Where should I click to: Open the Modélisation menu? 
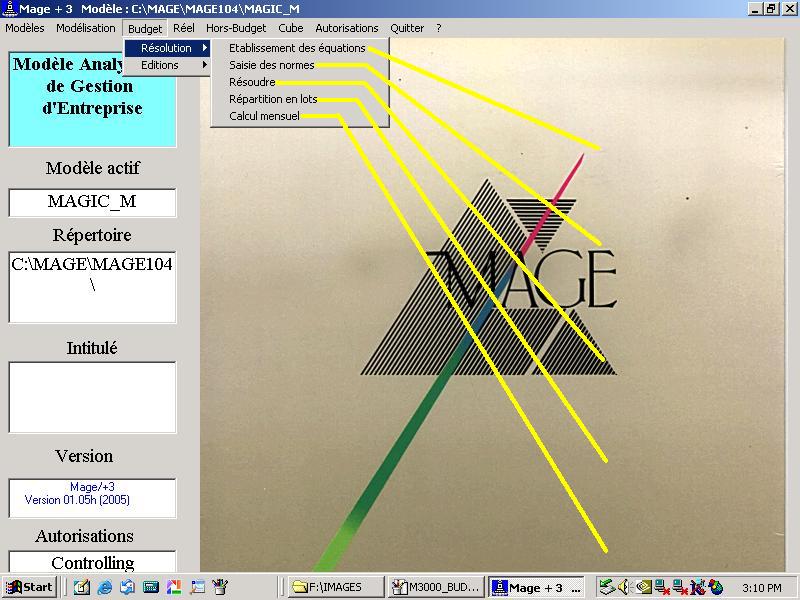coord(86,28)
